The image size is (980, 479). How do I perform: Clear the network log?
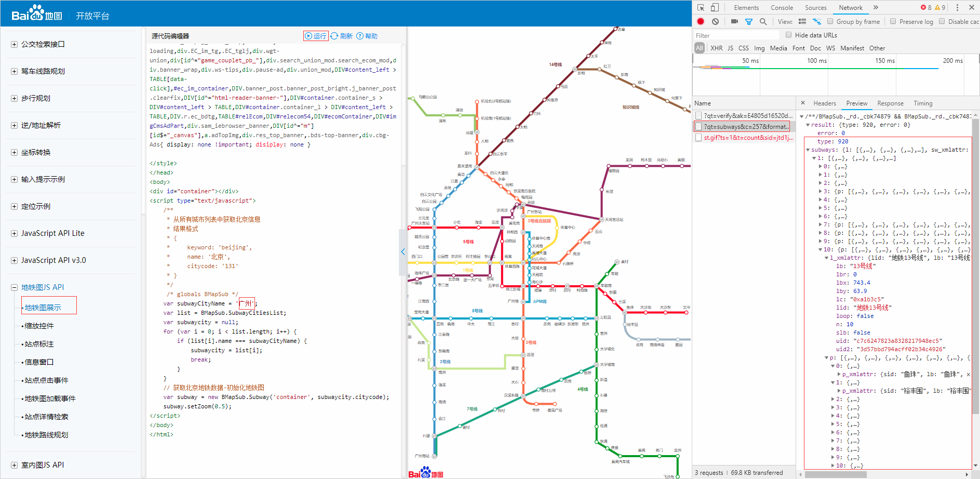click(x=715, y=21)
